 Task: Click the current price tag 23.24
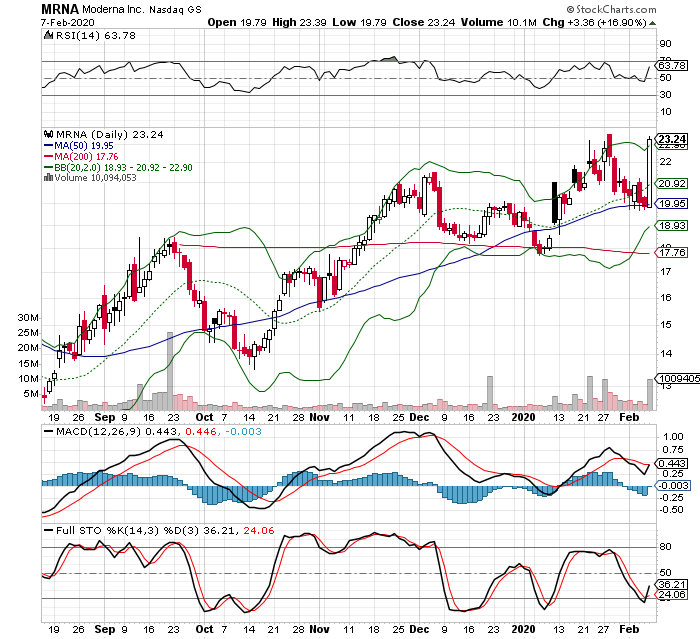(x=672, y=139)
